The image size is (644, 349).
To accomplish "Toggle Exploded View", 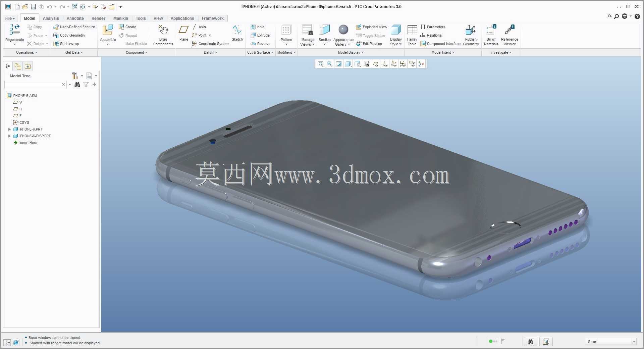I will coord(372,27).
